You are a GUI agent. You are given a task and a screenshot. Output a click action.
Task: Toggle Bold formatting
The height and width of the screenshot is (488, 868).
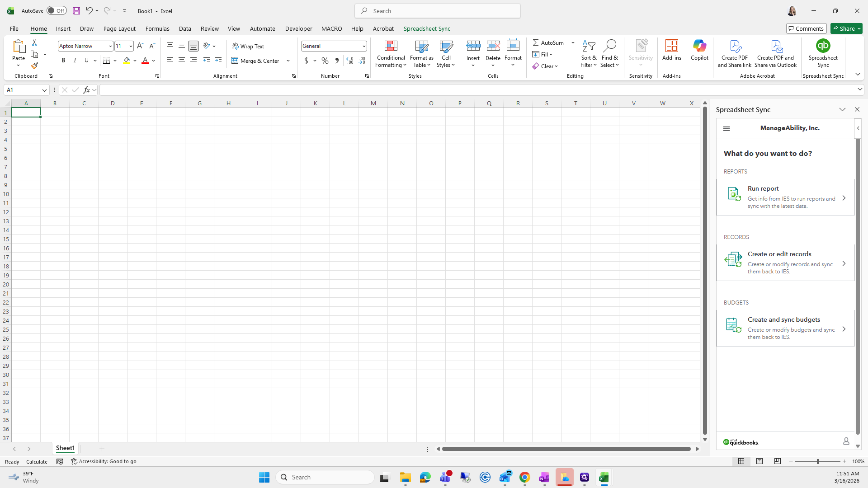(63, 61)
